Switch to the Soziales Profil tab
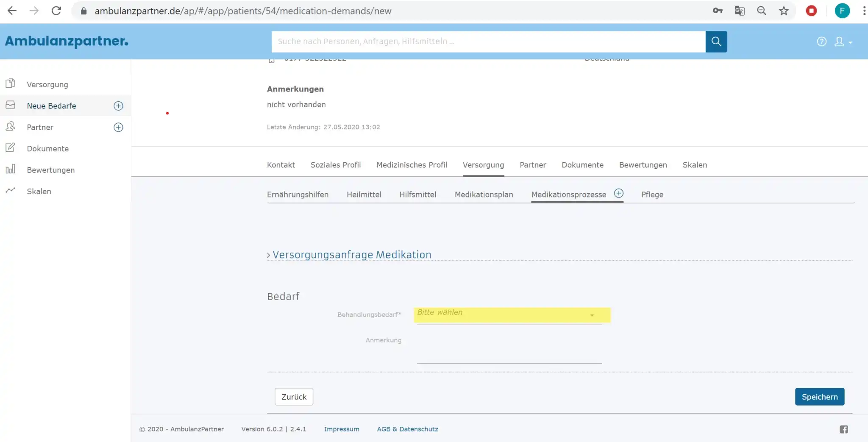 335,165
